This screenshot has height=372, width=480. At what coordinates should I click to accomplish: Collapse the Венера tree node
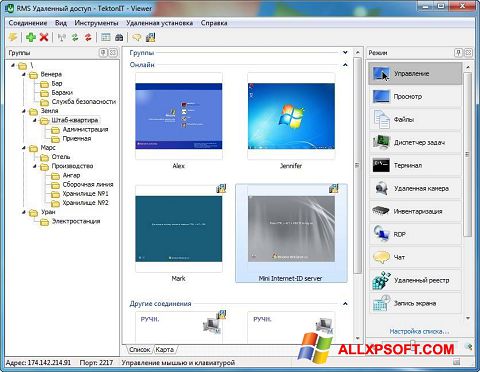tap(24, 74)
